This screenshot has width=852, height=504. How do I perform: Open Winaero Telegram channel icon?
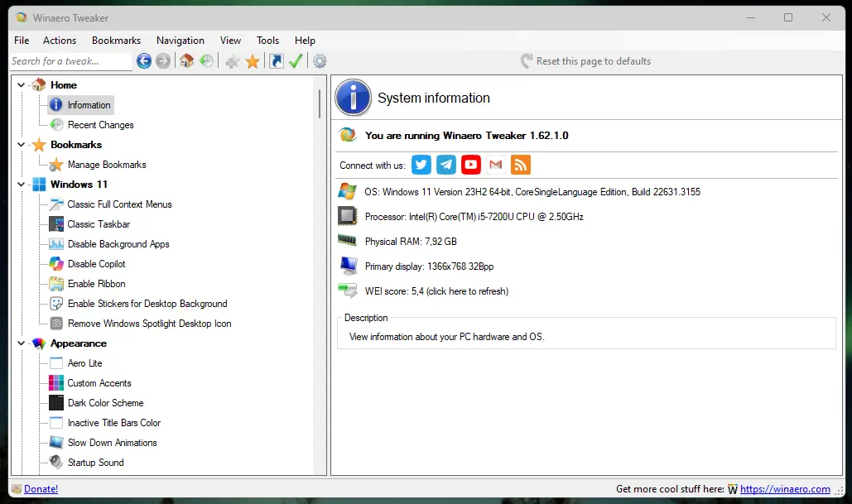(446, 165)
